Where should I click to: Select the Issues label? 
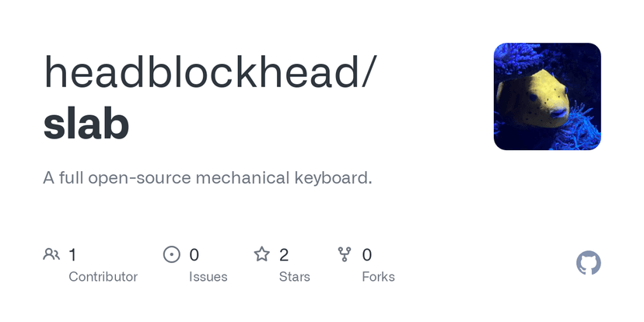(x=208, y=277)
